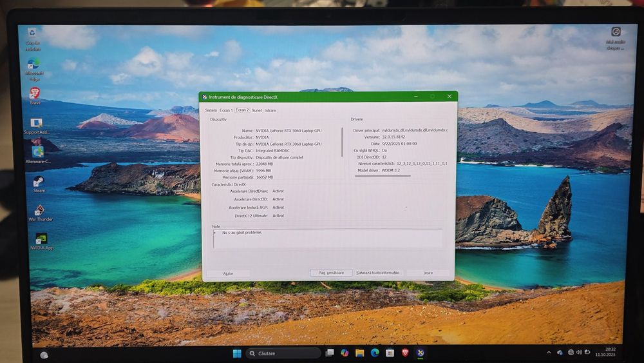Click the Pag. următoare button
Screen dimensions: 644x363
pos(331,273)
